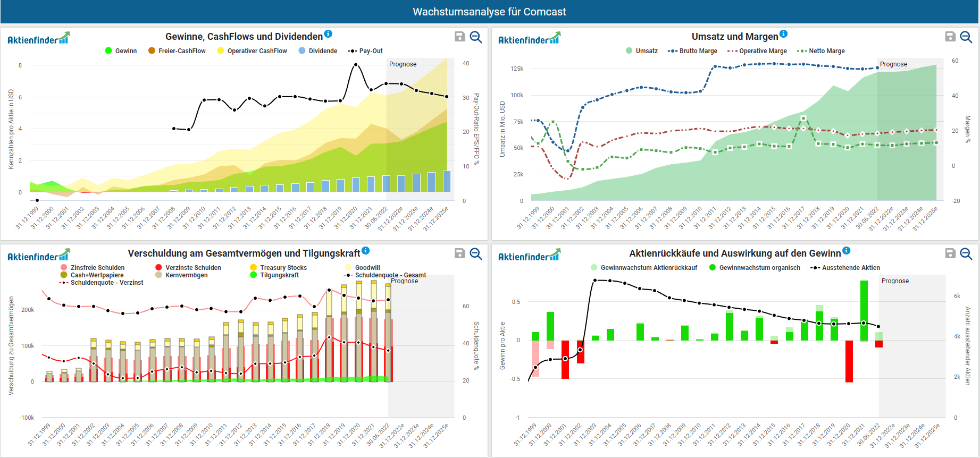Zoom into the Gewinne, CashFlows chart
Screen dimensions: 980x458
pyautogui.click(x=476, y=37)
